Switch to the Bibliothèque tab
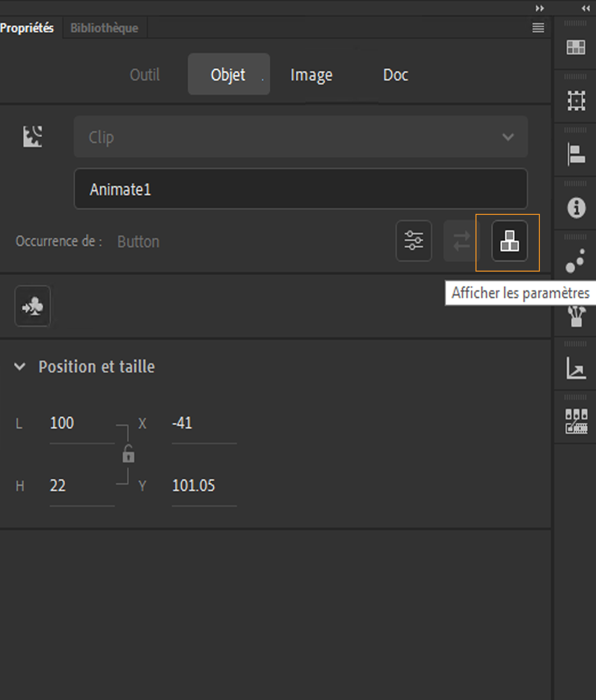 coord(104,28)
